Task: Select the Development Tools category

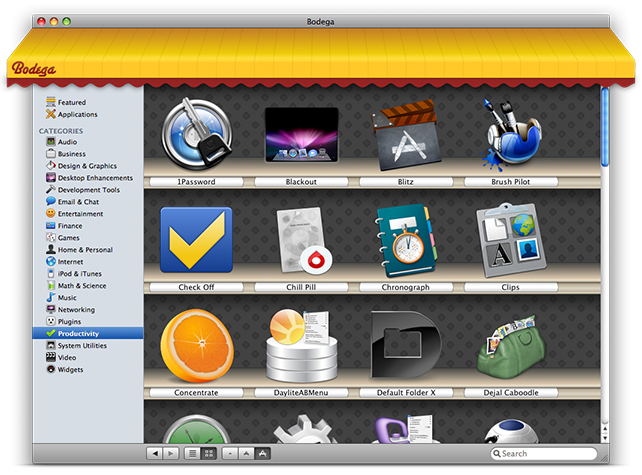Action: tap(88, 190)
